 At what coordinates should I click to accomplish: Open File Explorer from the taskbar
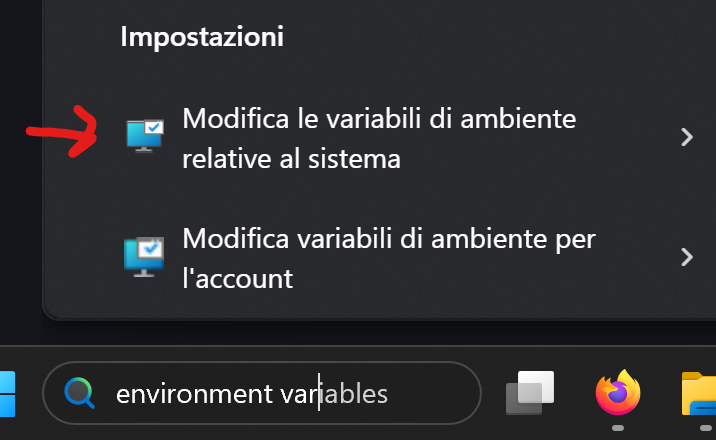[700, 392]
